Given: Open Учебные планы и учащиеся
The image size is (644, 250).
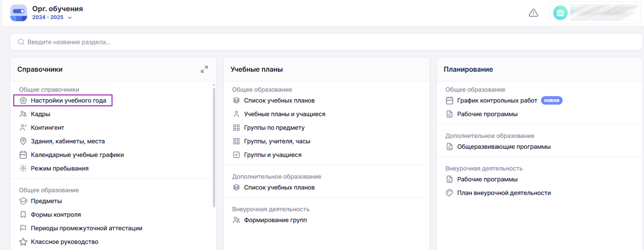Looking at the screenshot, I should [284, 114].
